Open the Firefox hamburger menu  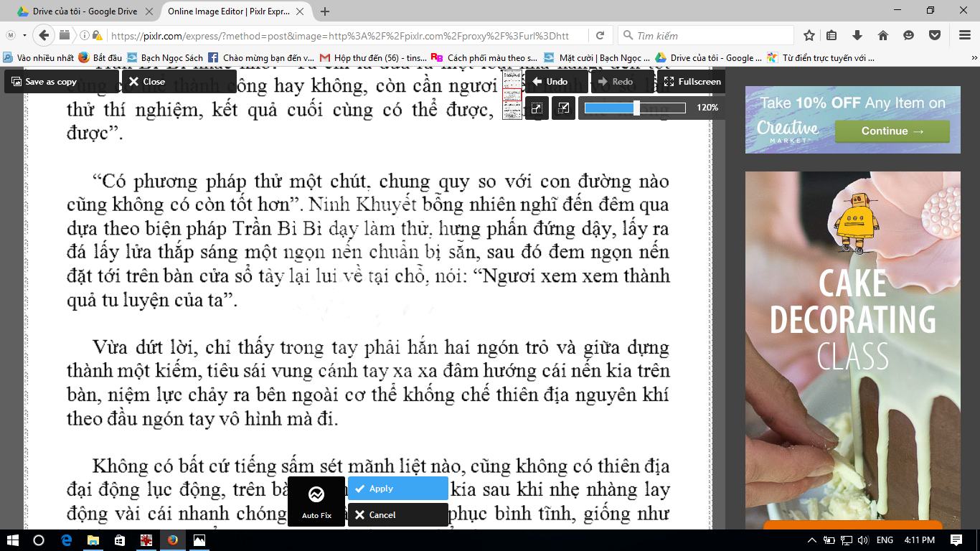(965, 36)
